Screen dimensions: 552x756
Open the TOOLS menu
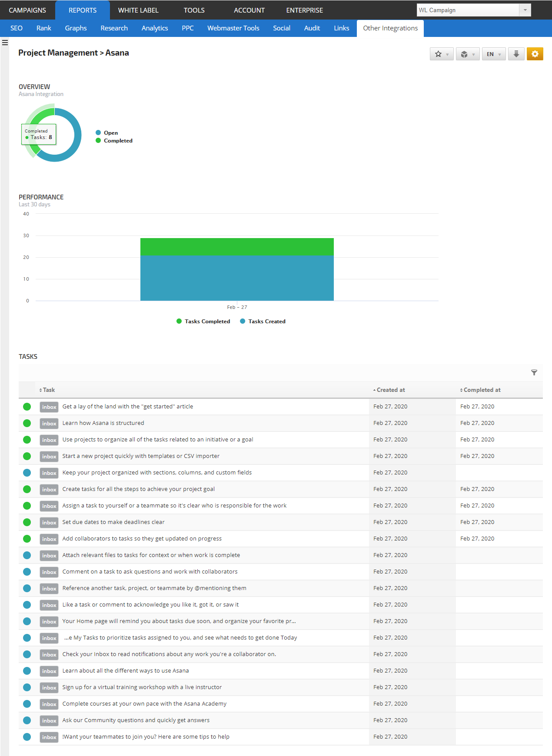[194, 10]
